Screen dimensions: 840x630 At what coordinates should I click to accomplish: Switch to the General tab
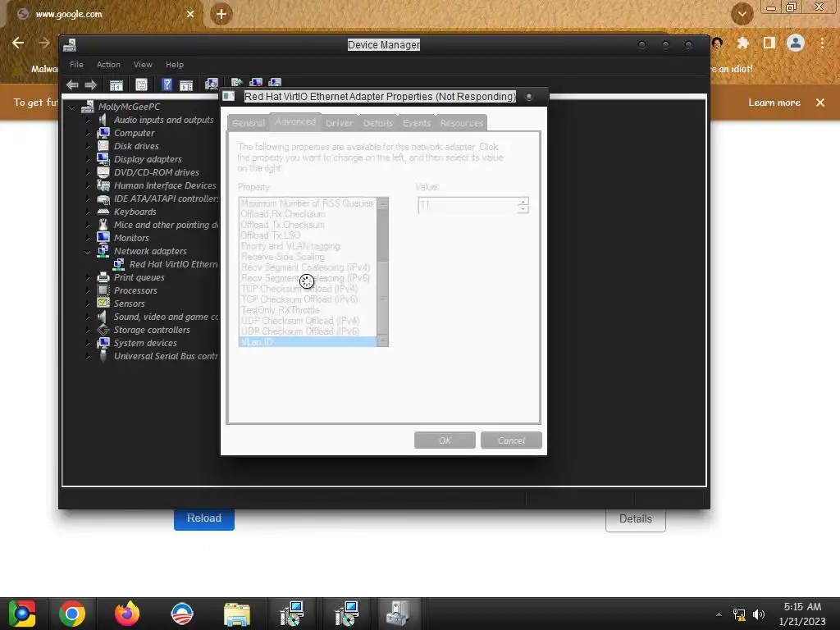tap(249, 123)
